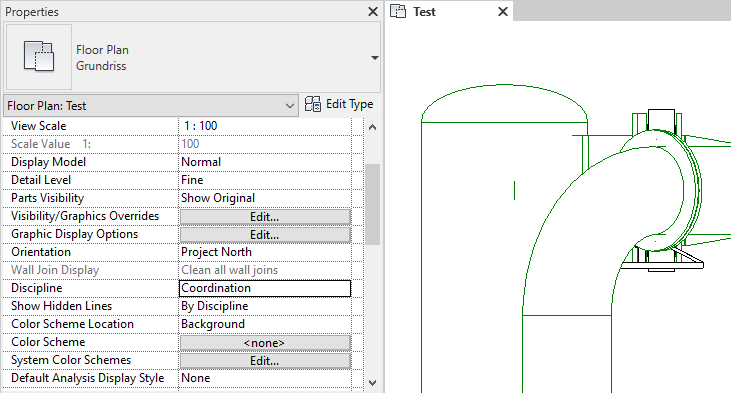This screenshot has width=731, height=393.
Task: Select the Show Hidden Lines property label
Action: 62,306
